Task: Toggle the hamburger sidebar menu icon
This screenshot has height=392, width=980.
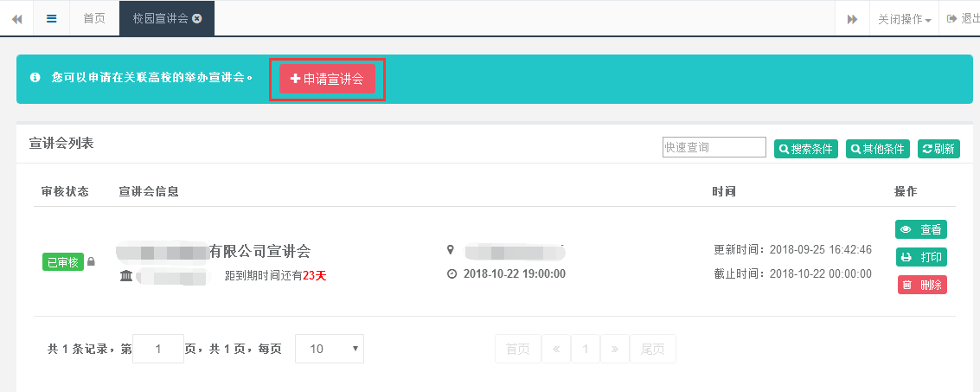Action: tap(51, 18)
